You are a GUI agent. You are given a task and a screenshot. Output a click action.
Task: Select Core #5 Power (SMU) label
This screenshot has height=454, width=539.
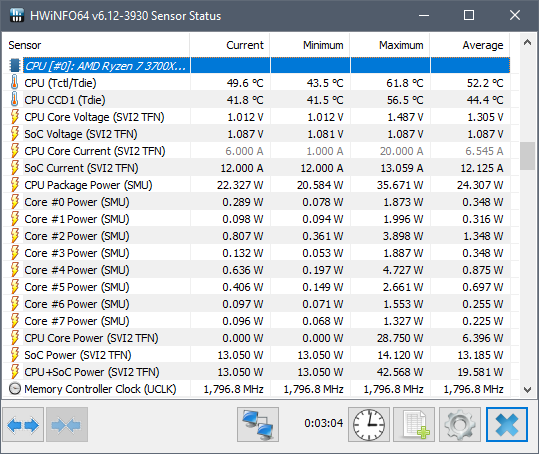77,287
